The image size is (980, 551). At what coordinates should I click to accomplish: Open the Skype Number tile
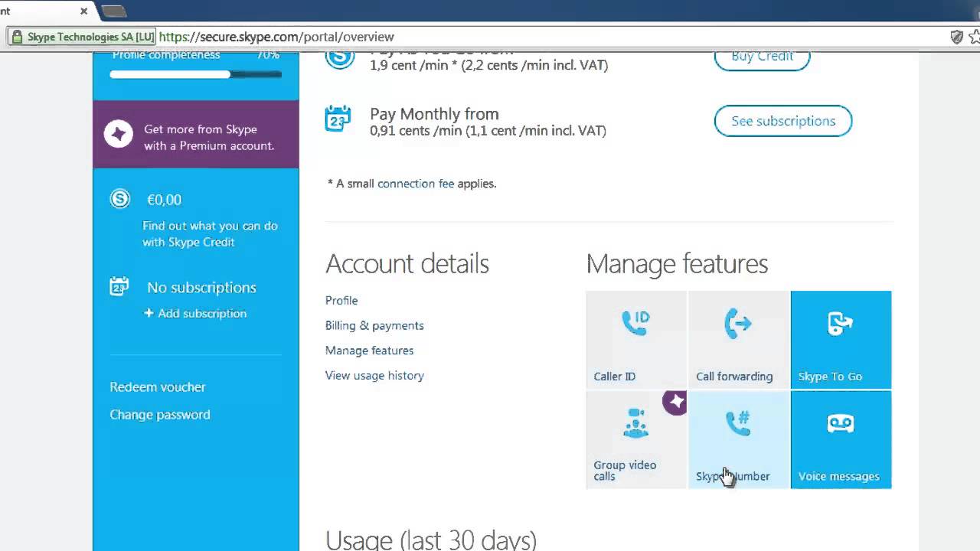pyautogui.click(x=739, y=440)
